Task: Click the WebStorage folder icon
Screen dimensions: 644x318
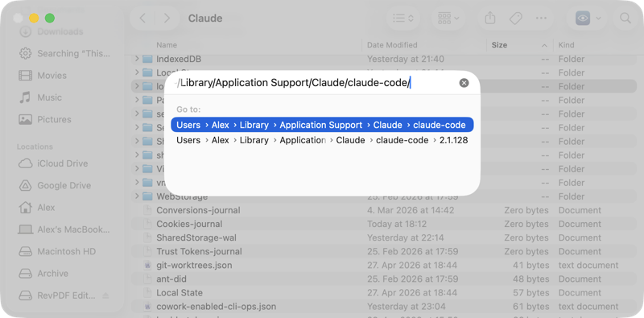Action: pos(147,196)
